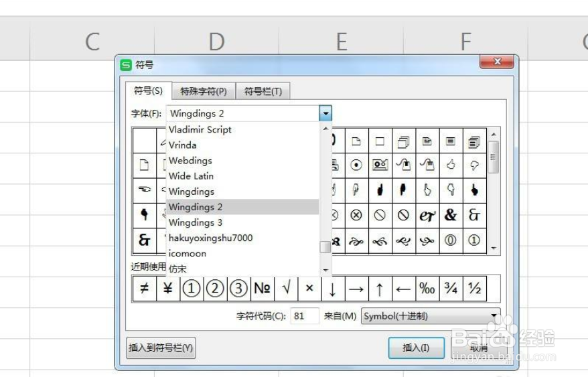Click the 插入(I) button
588x377 pixels.
[x=417, y=348]
